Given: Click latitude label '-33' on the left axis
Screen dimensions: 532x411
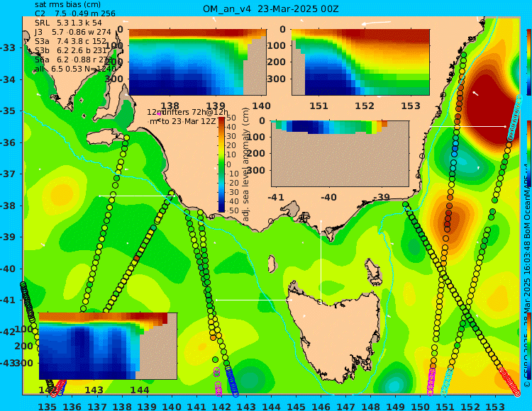Looking at the screenshot, I should click(8, 47).
